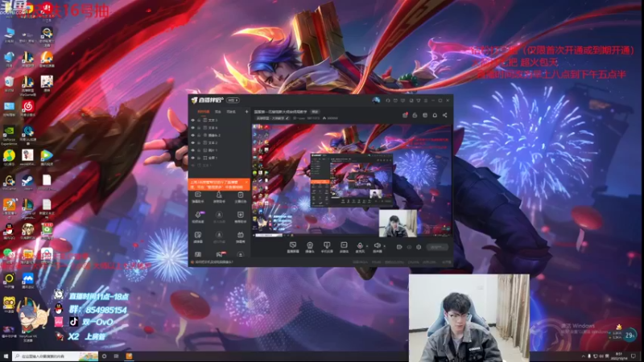Toggle visibility of 图片 1 layer
The image size is (644, 362).
click(193, 150)
